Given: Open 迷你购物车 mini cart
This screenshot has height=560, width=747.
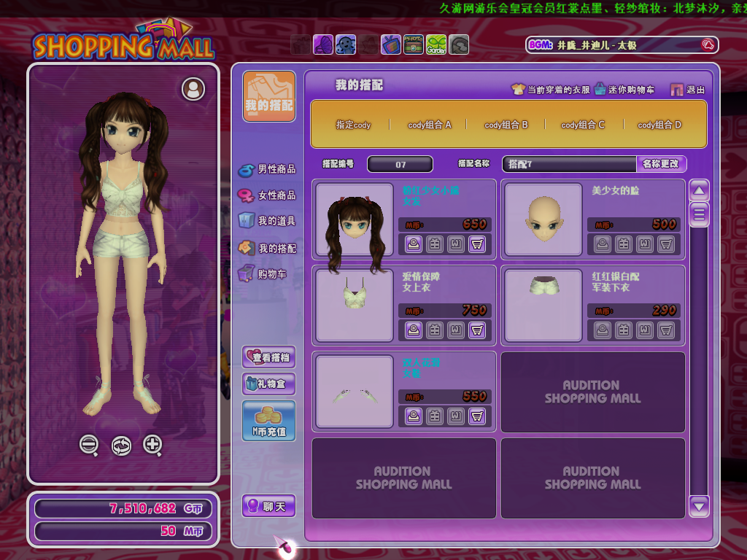Looking at the screenshot, I should (x=624, y=90).
